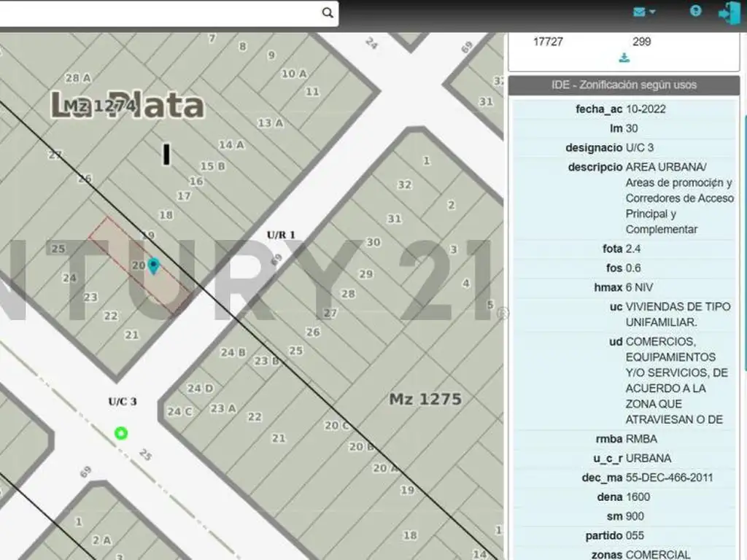Click the login door arrow icon

[x=729, y=12]
